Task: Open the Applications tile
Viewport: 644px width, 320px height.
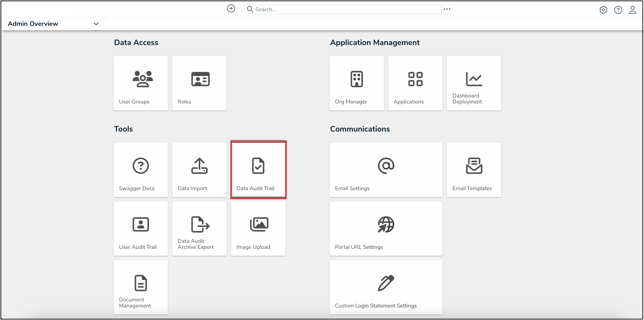Action: [415, 83]
